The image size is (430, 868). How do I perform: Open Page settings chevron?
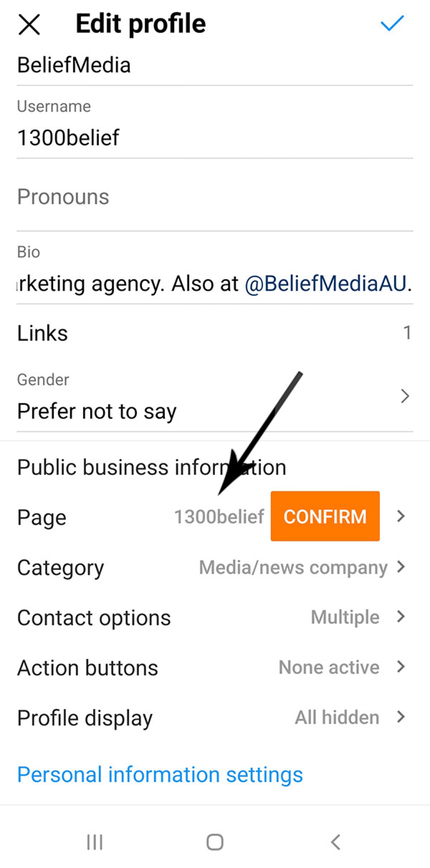401,516
